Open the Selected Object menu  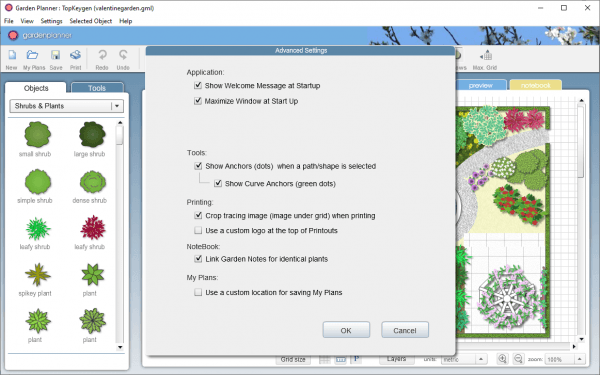click(x=91, y=21)
